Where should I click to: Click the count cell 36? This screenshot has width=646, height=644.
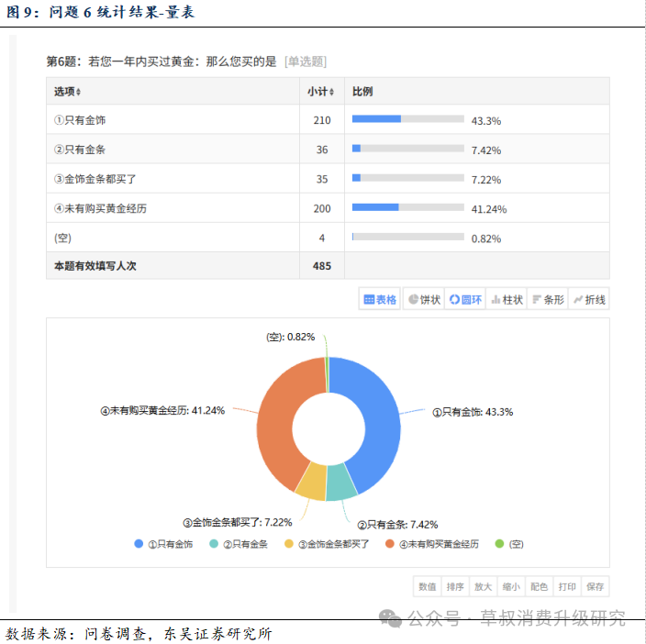pos(322,150)
